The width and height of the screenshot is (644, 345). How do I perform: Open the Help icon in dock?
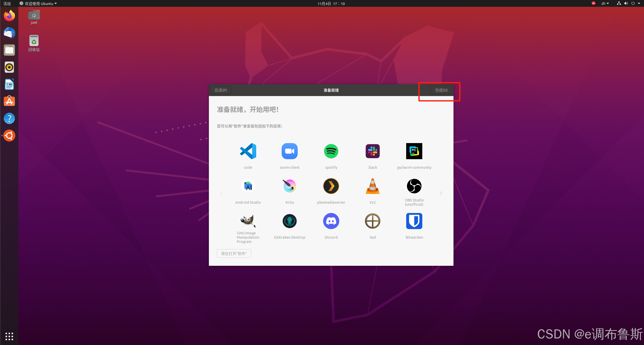(x=9, y=118)
